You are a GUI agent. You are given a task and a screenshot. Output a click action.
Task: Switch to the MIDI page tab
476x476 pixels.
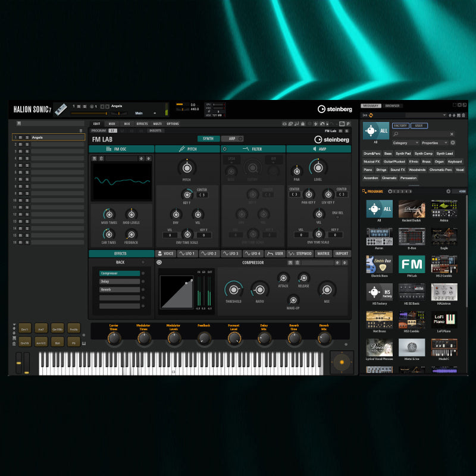112,124
